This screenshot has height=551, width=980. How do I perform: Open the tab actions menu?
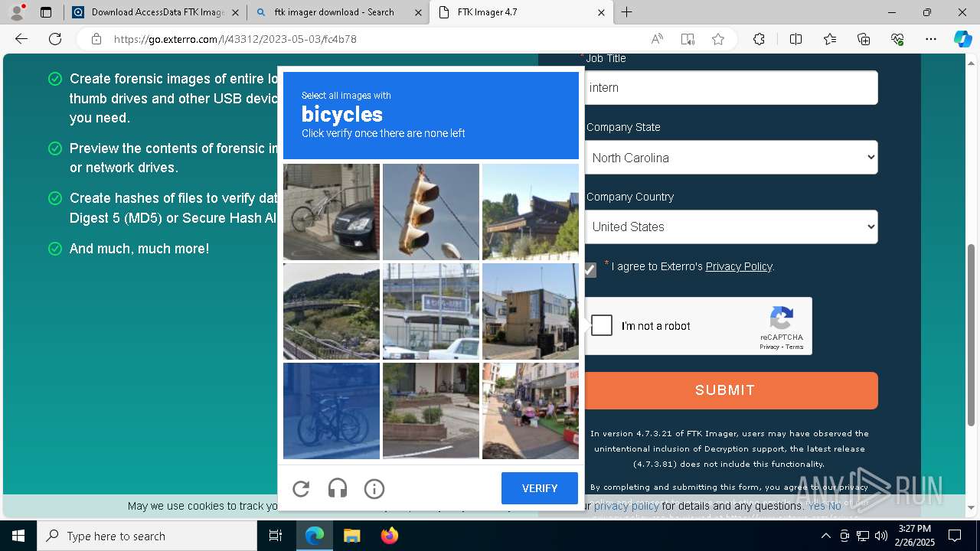click(x=46, y=12)
